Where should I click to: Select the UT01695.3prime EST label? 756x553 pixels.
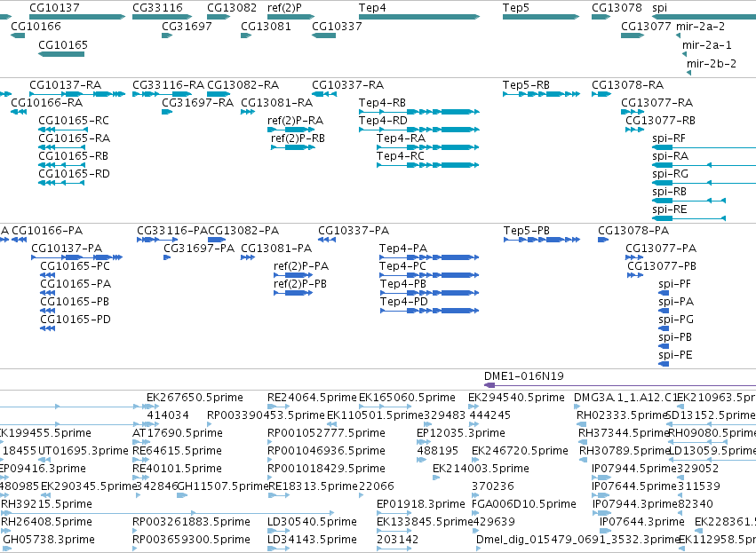click(83, 451)
